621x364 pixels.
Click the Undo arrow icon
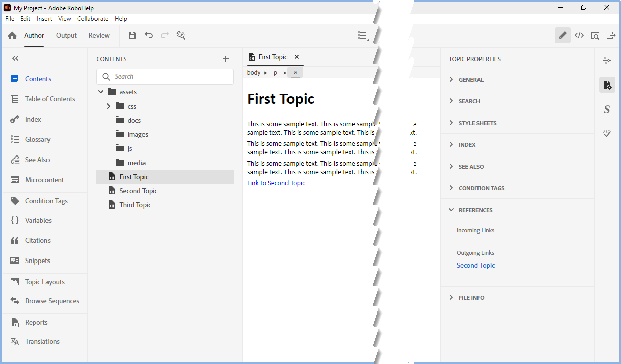149,35
